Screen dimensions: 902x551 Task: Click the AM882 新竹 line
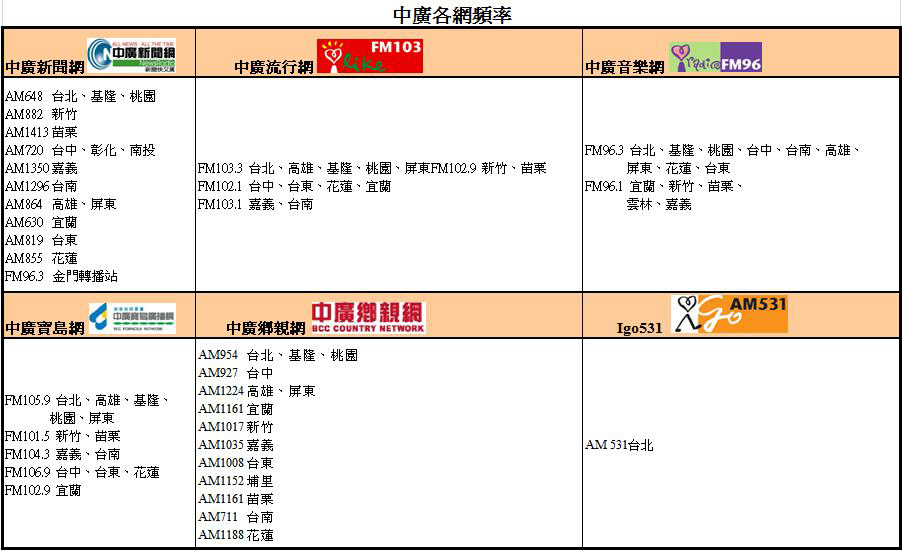[x=41, y=114]
